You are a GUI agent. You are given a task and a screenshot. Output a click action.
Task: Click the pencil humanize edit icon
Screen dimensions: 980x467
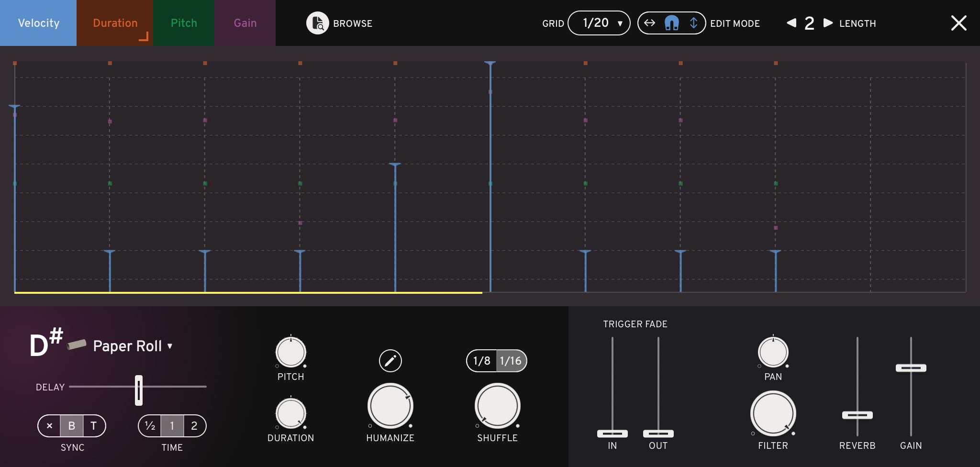click(390, 361)
